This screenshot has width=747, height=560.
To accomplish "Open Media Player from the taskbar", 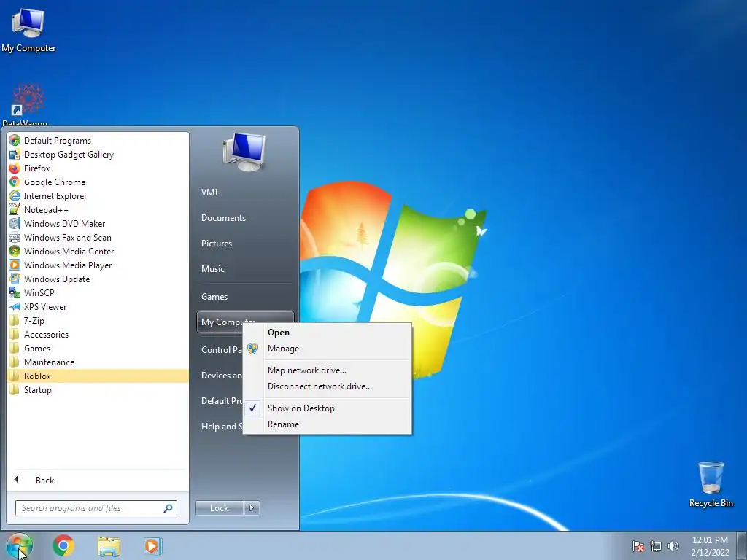I will click(x=153, y=545).
